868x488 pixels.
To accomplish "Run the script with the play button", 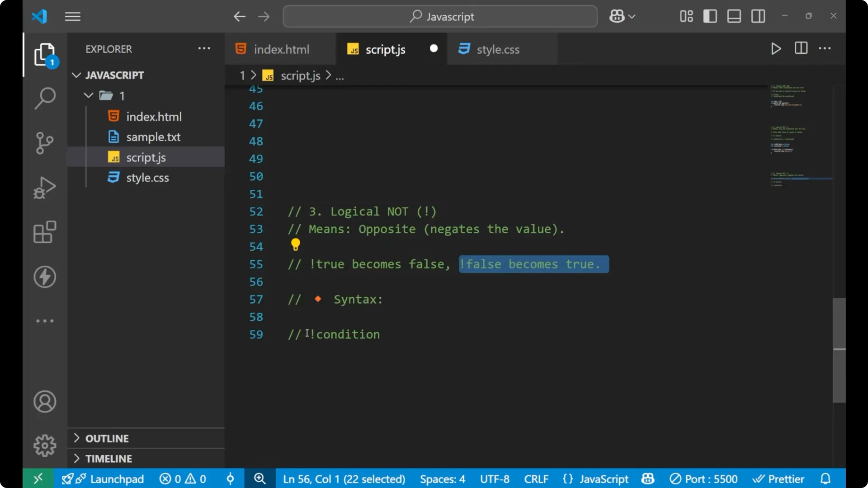I will pos(776,49).
